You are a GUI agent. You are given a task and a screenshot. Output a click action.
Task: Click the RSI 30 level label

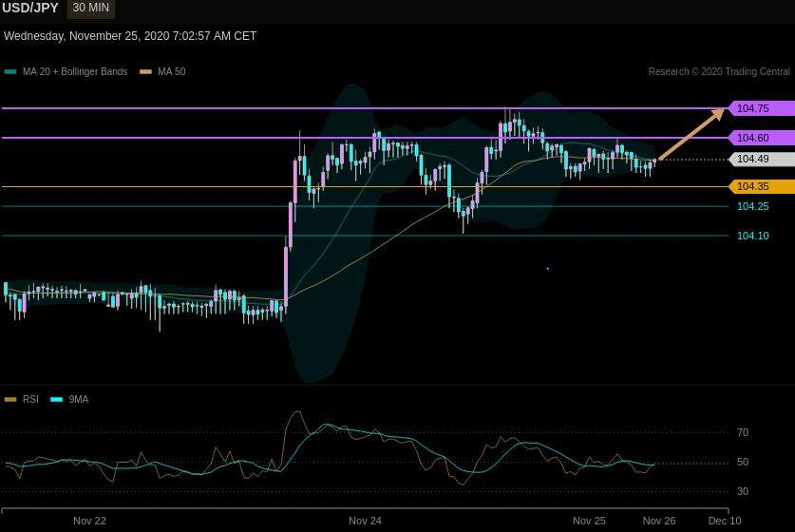click(x=743, y=491)
